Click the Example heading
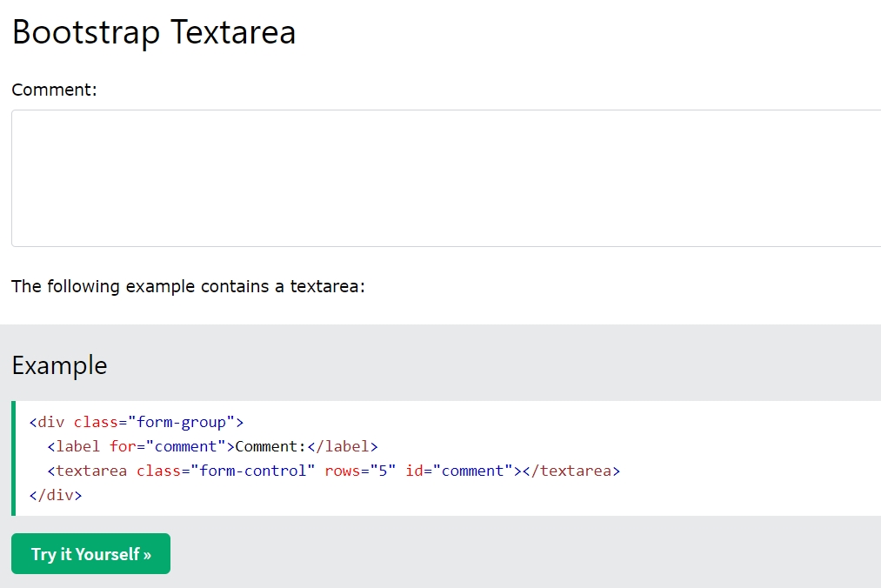The width and height of the screenshot is (881, 588). [x=59, y=366]
